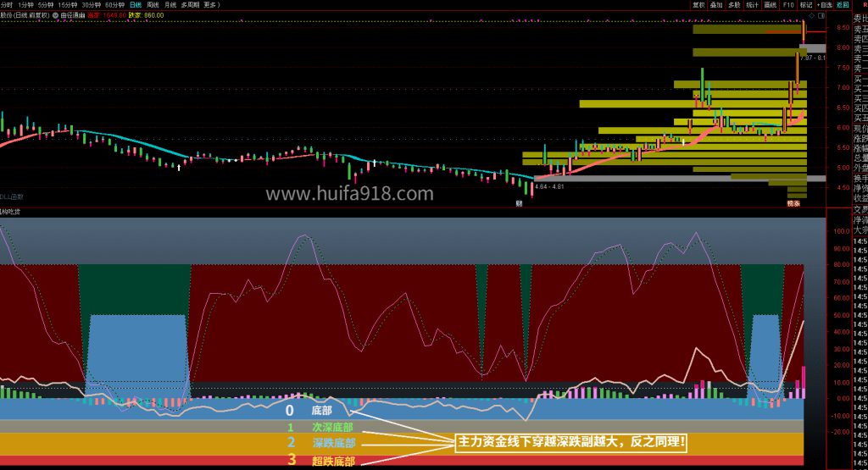
Task: Switch to the 日线 daily period
Action: [x=136, y=5]
